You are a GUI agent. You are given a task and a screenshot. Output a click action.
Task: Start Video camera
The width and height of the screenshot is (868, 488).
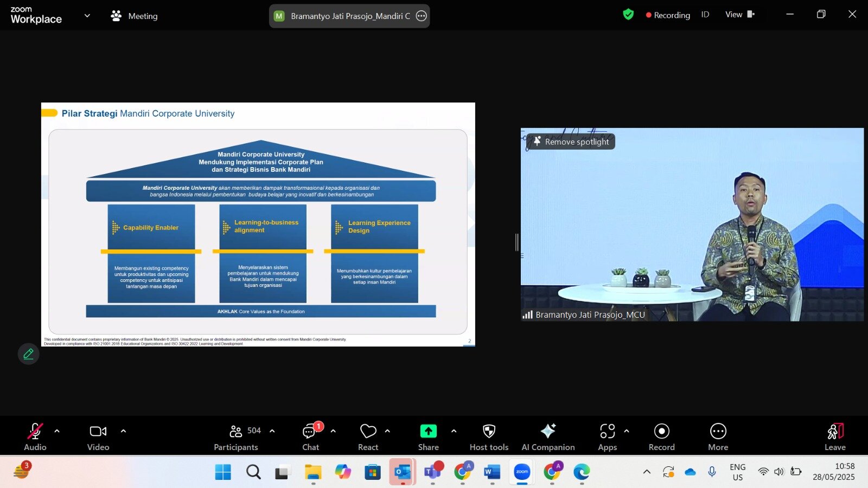tap(98, 437)
